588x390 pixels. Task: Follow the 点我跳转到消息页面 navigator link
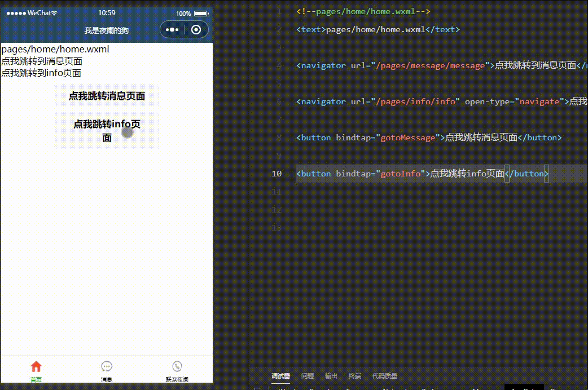click(42, 61)
